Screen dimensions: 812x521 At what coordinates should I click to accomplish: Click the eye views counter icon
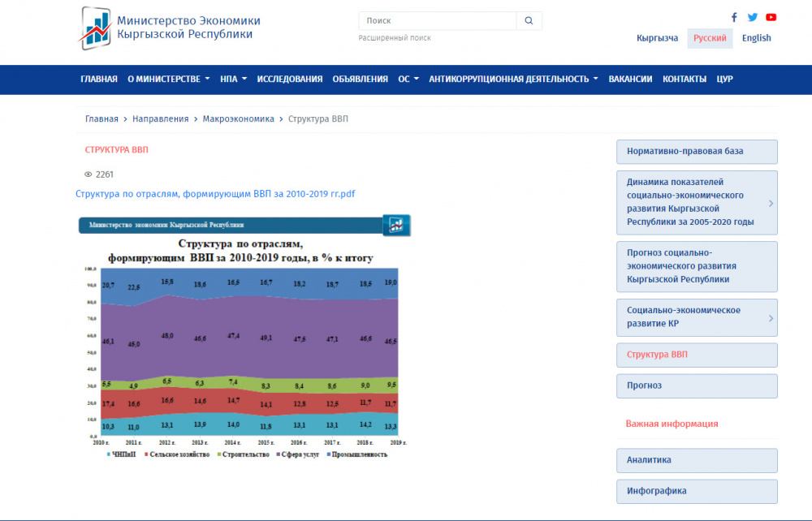point(89,174)
